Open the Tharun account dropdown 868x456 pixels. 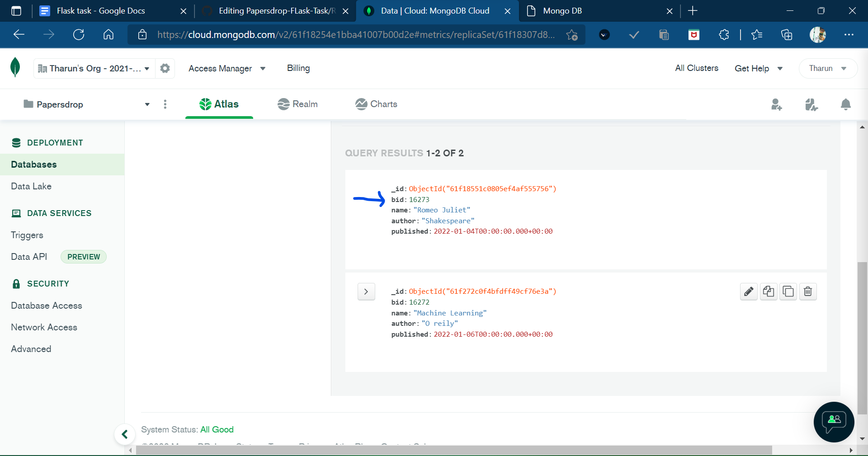827,68
